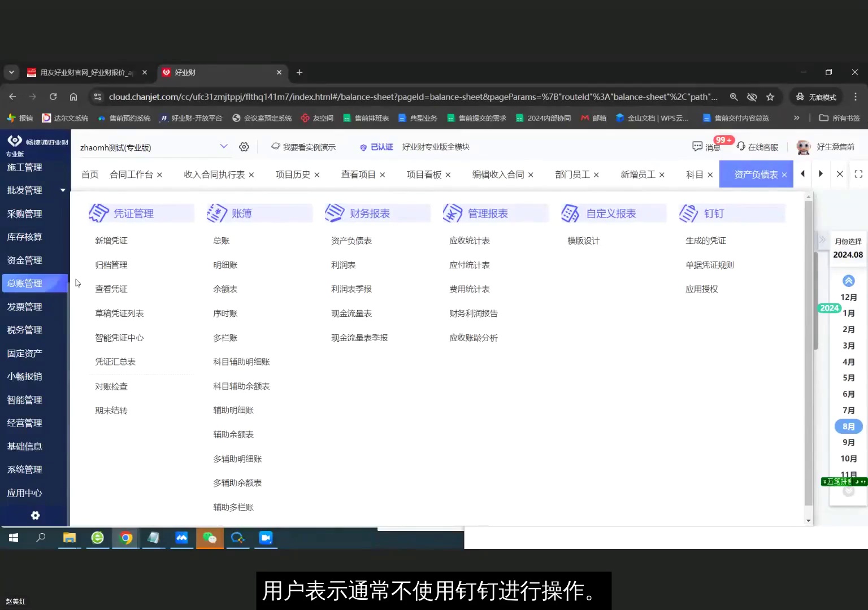The width and height of the screenshot is (868, 610).
Task: Open WeChat from the taskbar
Action: [x=210, y=538]
